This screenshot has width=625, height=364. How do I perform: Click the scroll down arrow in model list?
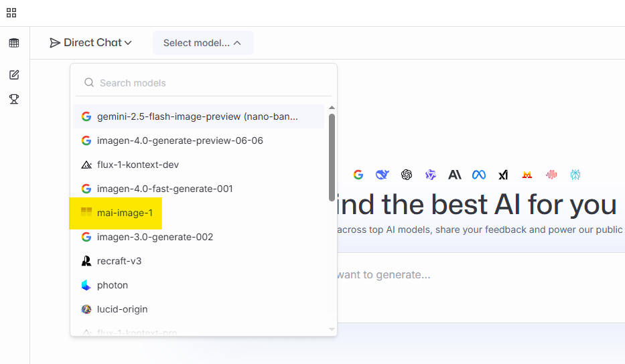tap(332, 329)
